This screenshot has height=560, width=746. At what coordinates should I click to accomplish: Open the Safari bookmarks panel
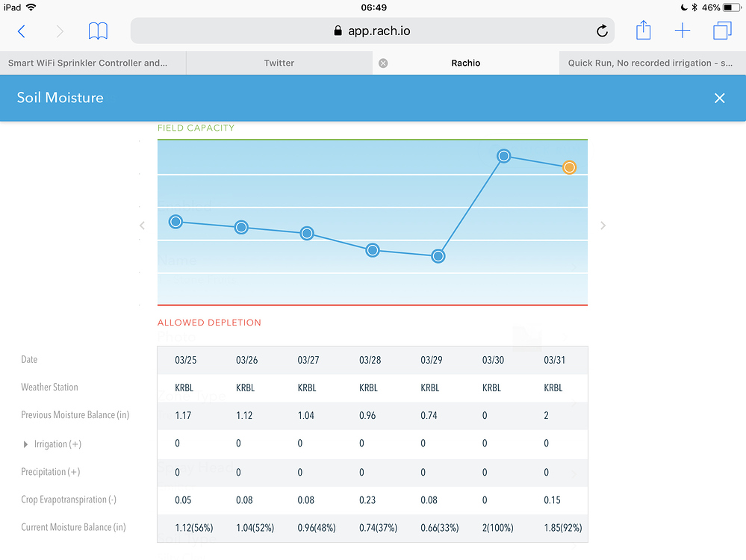(98, 31)
